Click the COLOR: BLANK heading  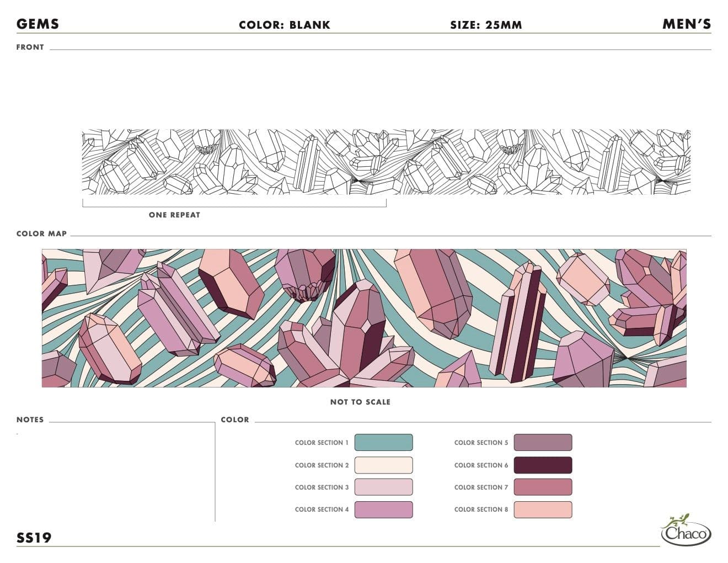(285, 25)
